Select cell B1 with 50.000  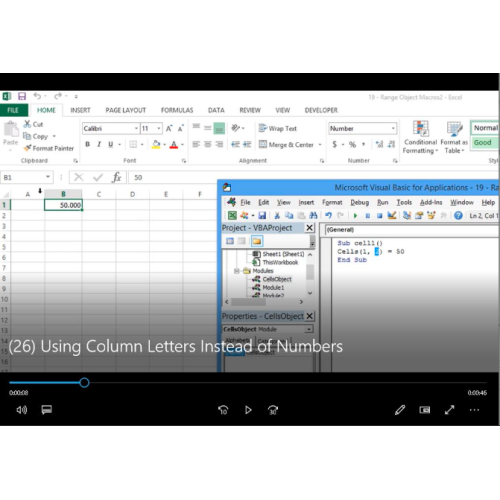point(63,205)
